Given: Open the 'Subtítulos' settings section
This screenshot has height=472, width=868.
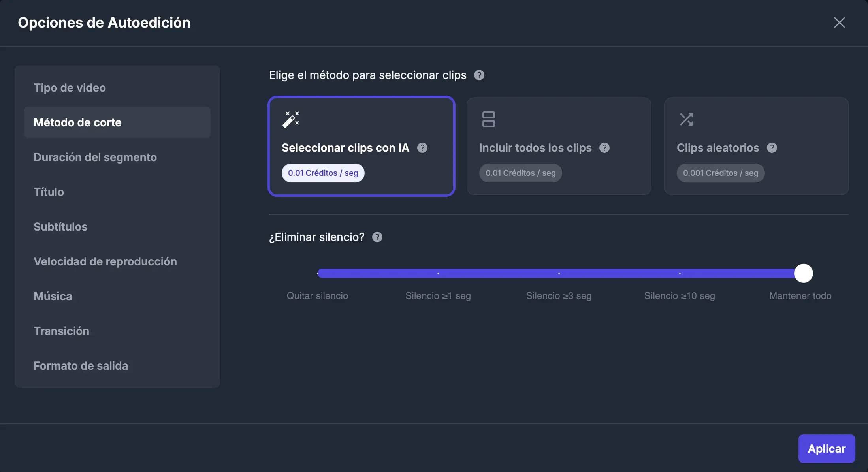Looking at the screenshot, I should click(60, 227).
